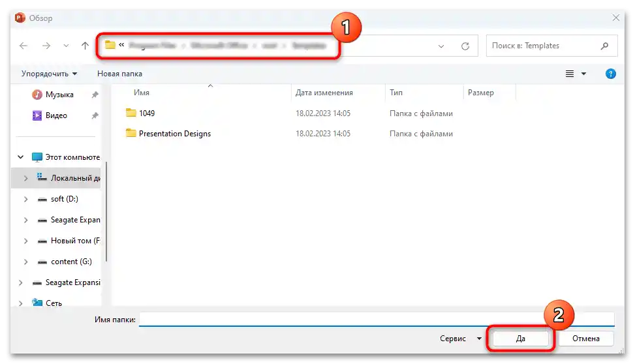
Task: Select Новый том (F:) drive
Action: point(75,241)
